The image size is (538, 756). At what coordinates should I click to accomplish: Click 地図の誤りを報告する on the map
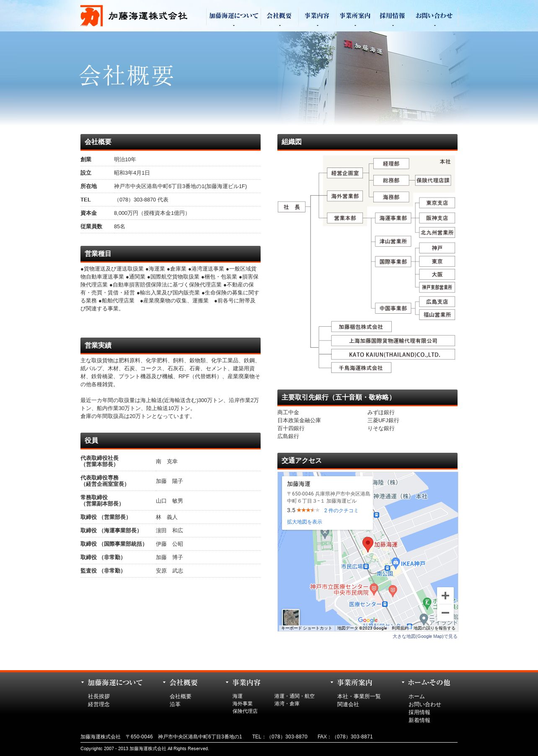click(x=434, y=628)
